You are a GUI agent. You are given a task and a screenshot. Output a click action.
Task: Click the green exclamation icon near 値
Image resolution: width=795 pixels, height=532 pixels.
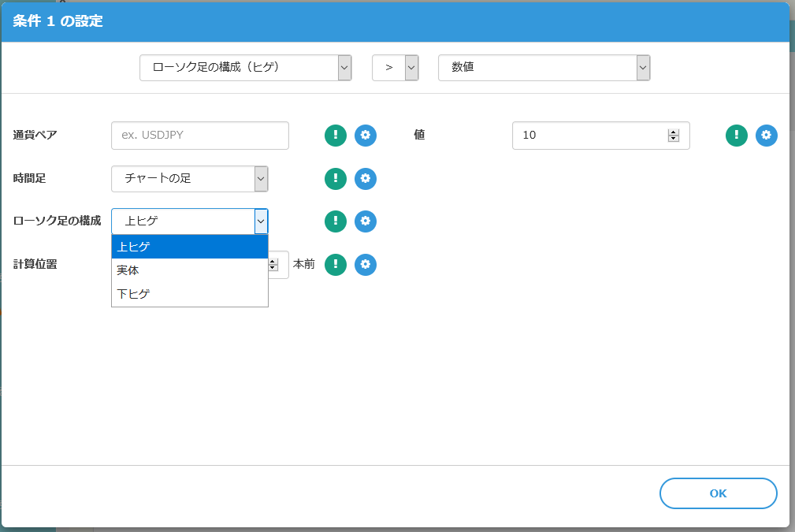[737, 135]
